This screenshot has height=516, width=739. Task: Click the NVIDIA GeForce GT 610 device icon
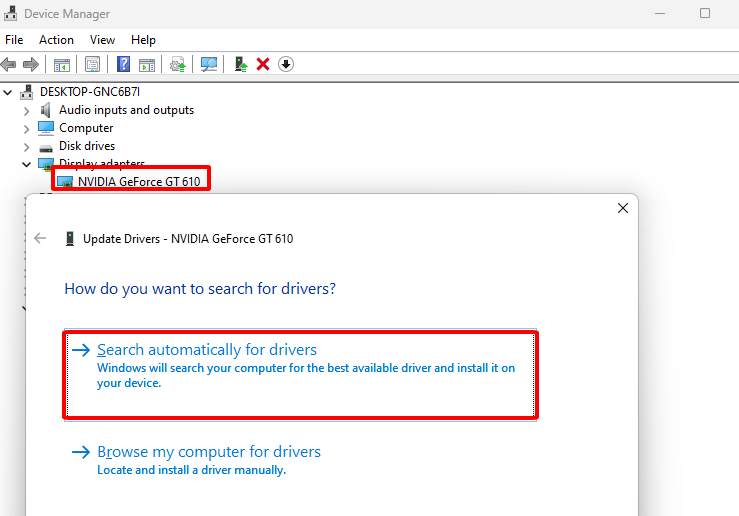65,182
